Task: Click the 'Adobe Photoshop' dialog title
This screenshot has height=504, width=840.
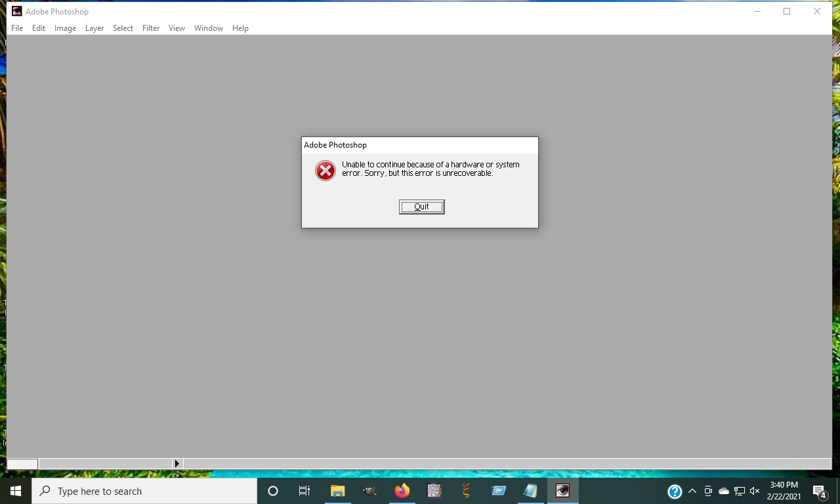Action: (335, 145)
